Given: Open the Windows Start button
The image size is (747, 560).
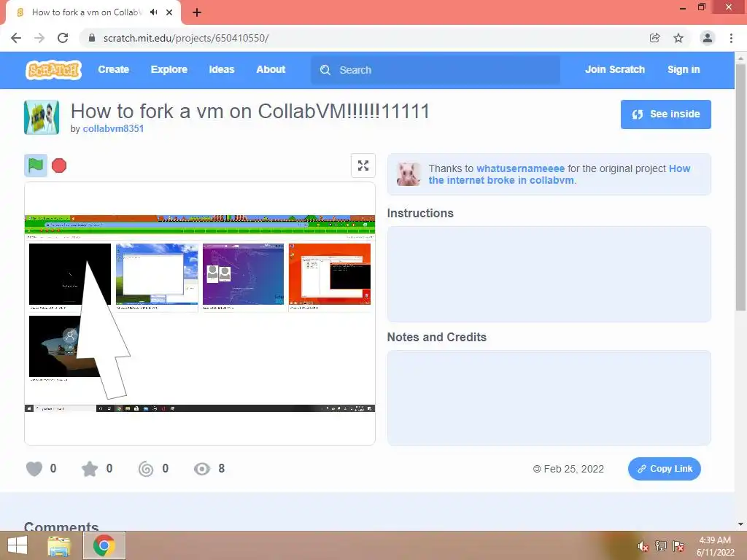Looking at the screenshot, I should pos(18,545).
